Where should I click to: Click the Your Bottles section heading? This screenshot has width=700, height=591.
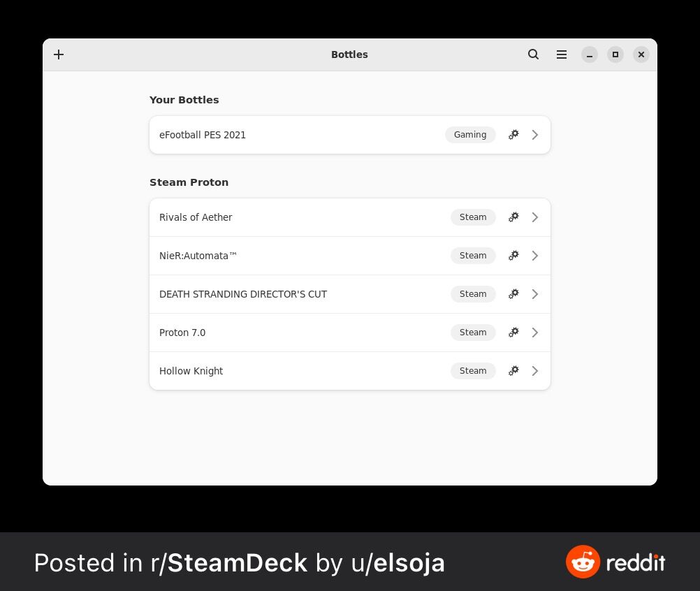pos(184,100)
